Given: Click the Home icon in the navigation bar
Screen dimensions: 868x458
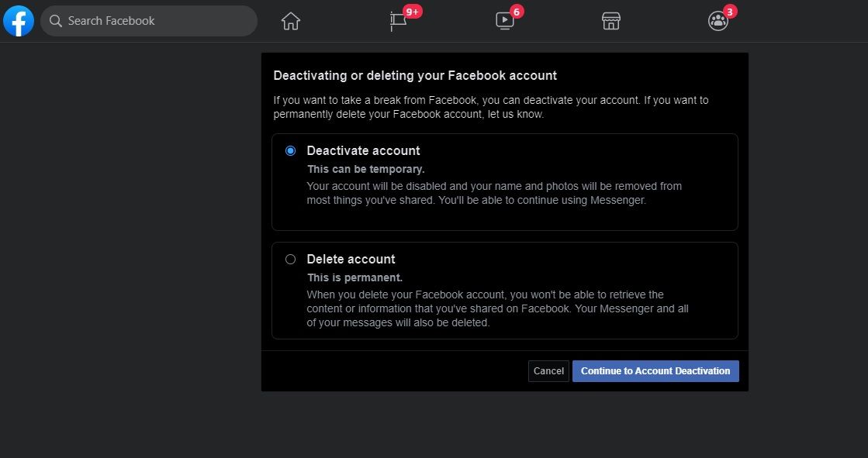Looking at the screenshot, I should 290,21.
